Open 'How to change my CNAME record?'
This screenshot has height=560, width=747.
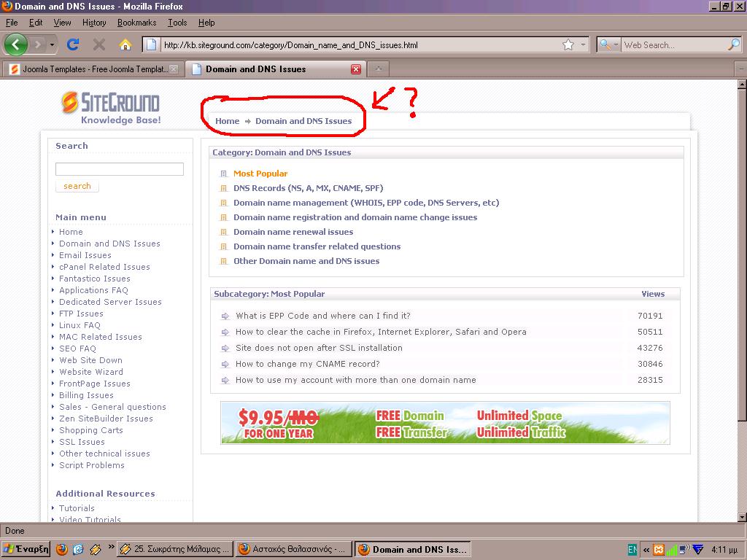pos(308,365)
